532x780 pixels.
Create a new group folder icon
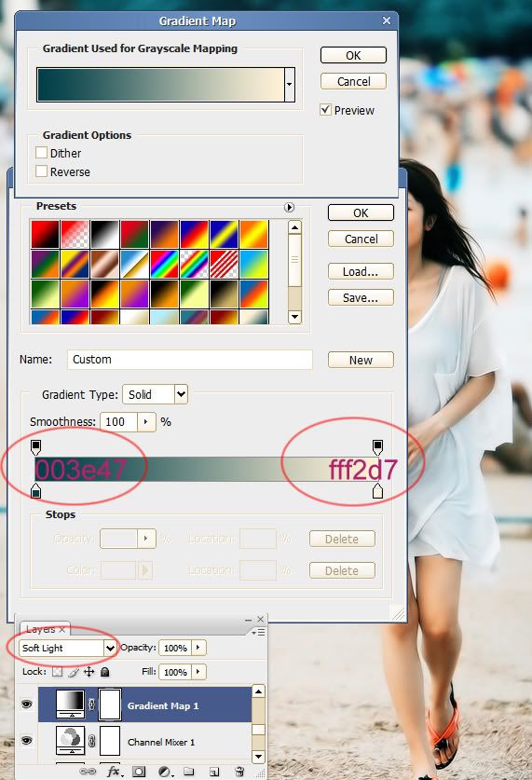188,772
